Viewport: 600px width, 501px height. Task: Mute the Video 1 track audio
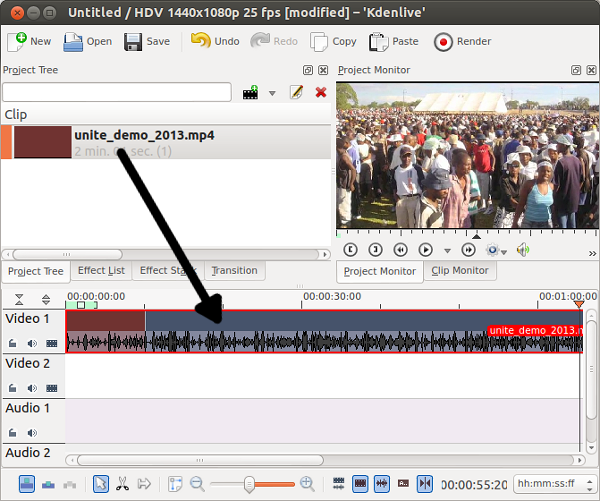tap(31, 343)
